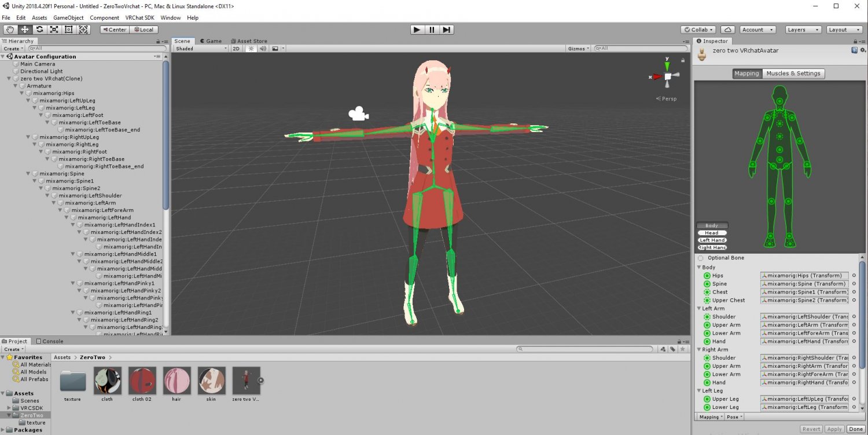Click the Step frame button
868x435 pixels.
[446, 30]
